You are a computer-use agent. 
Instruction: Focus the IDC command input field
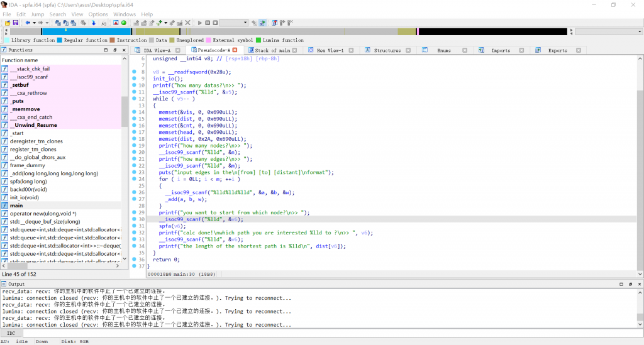click(333, 333)
